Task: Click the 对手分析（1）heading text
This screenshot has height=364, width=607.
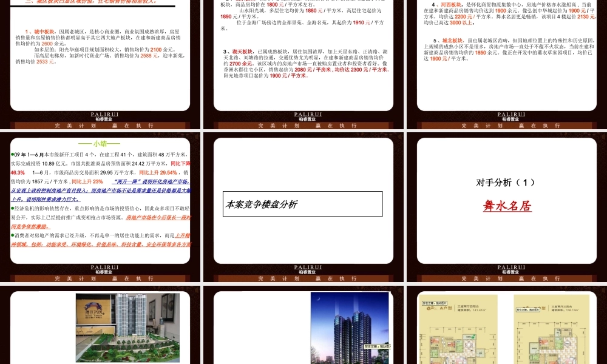Action: (x=506, y=183)
